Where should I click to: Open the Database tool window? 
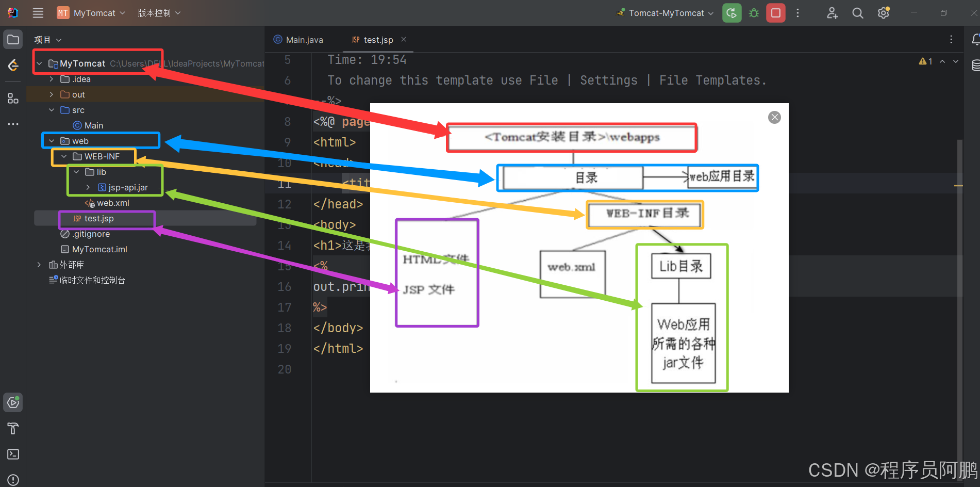975,65
